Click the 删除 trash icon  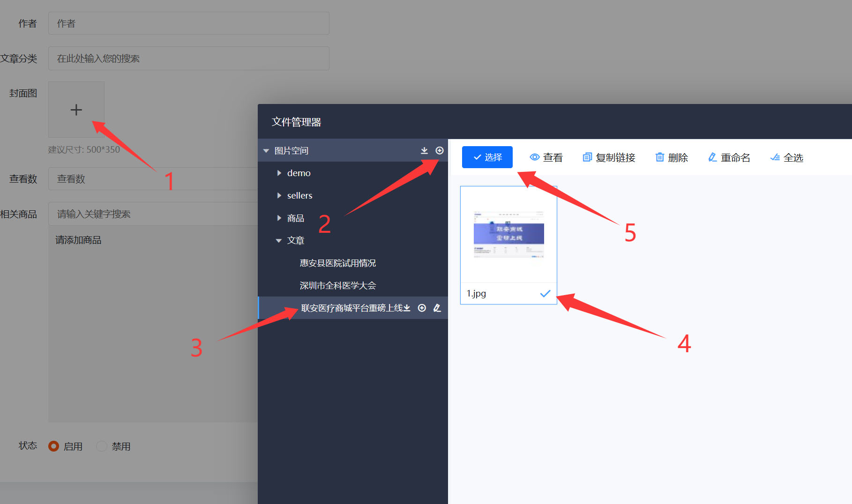659,157
